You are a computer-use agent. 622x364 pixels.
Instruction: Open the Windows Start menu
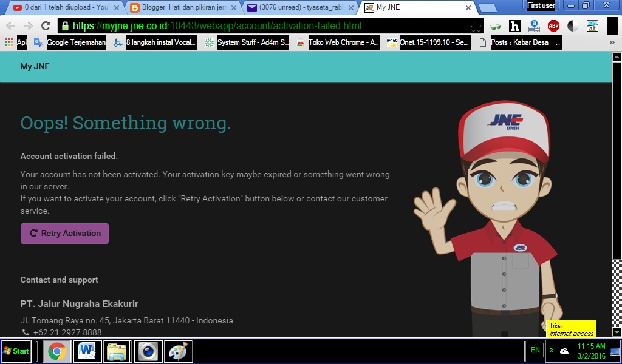16,351
